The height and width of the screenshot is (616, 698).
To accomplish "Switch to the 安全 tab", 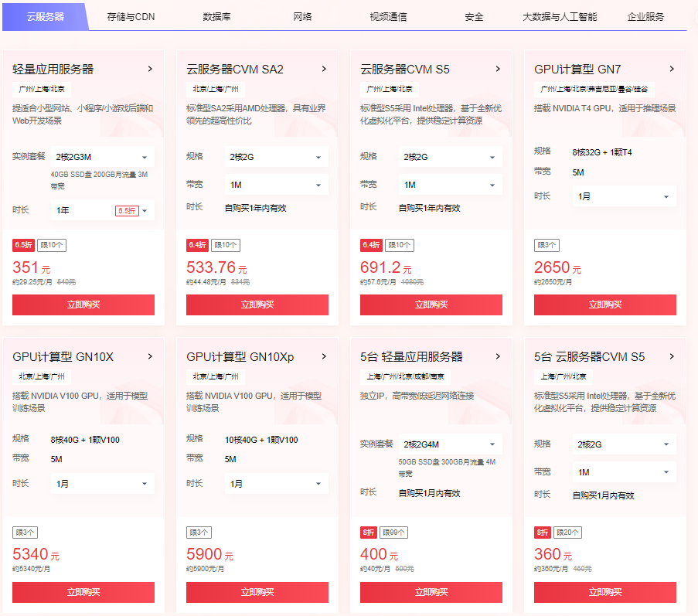I will [x=474, y=17].
